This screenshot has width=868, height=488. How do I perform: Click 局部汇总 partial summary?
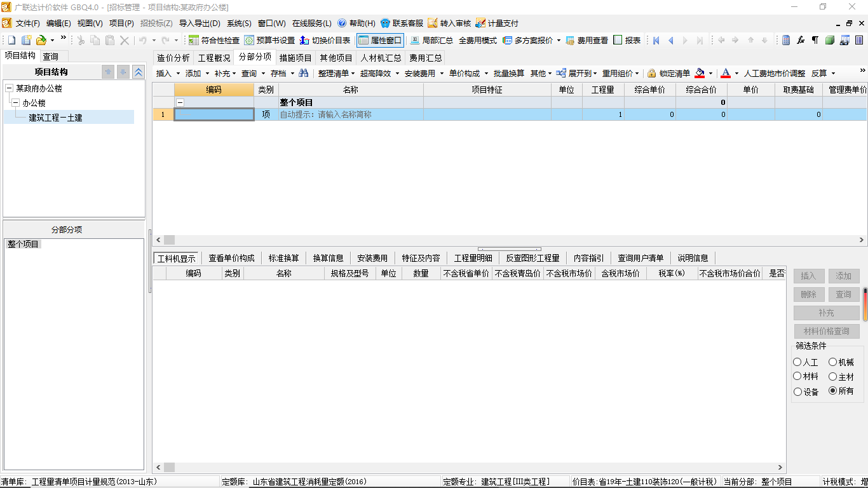pyautogui.click(x=431, y=40)
